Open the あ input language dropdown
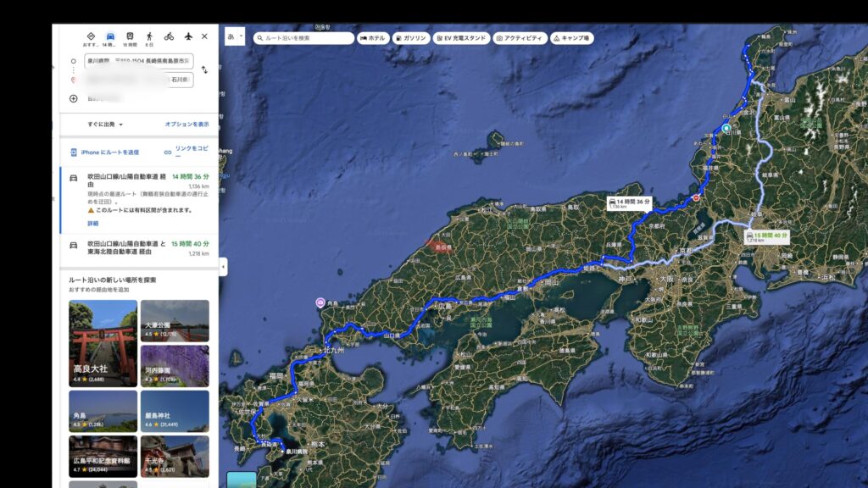The width and height of the screenshot is (868, 488). tap(235, 37)
